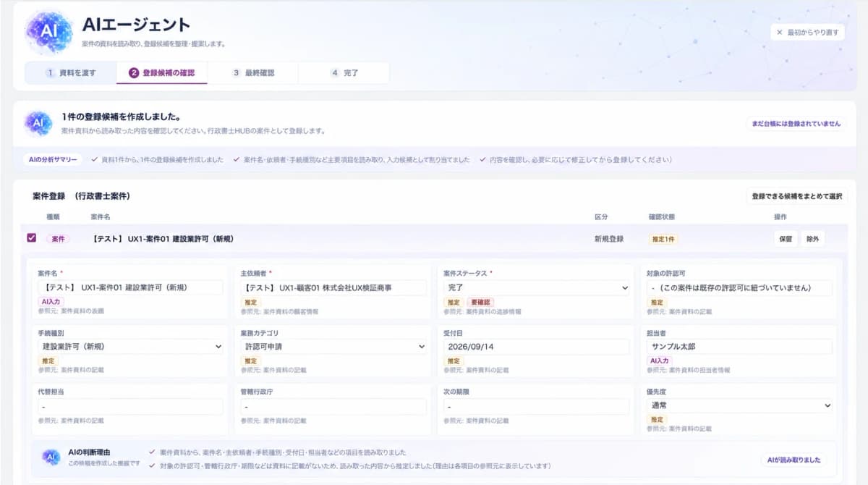This screenshot has width=868, height=485.
Task: Go to step 1 資料を渡す tab
Action: (x=71, y=73)
